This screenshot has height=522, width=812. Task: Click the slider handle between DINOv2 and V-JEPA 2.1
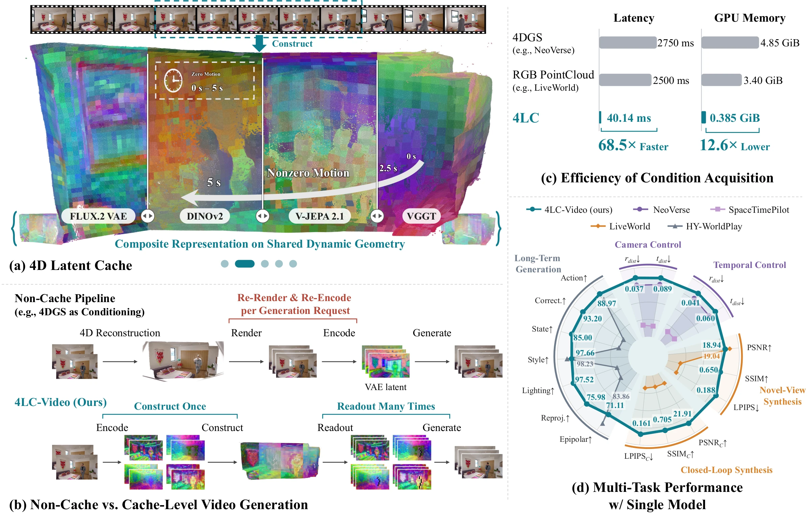click(263, 216)
